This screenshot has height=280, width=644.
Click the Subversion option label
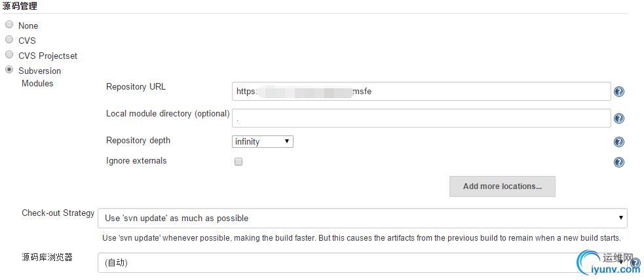click(39, 71)
